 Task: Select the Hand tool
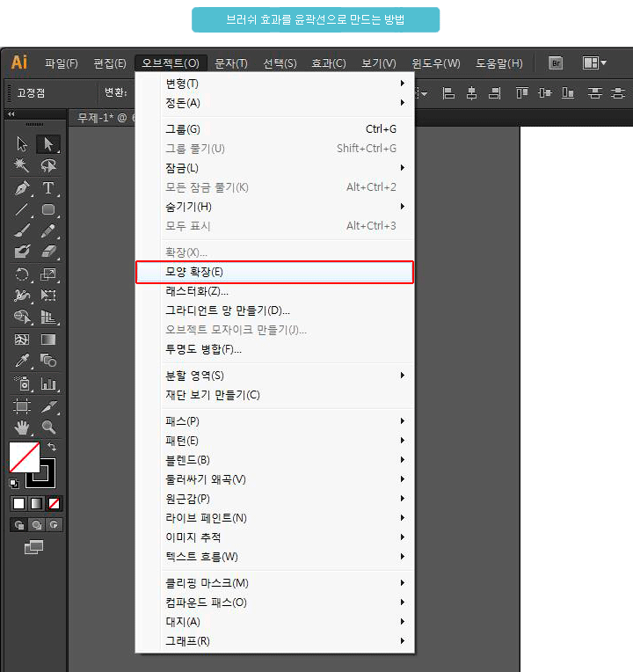tap(22, 427)
